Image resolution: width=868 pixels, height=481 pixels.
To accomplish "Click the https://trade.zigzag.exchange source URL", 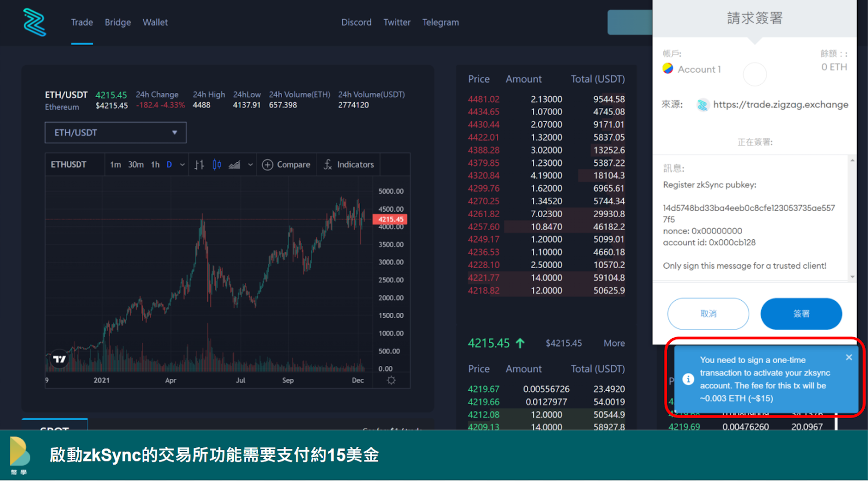I will (x=781, y=105).
